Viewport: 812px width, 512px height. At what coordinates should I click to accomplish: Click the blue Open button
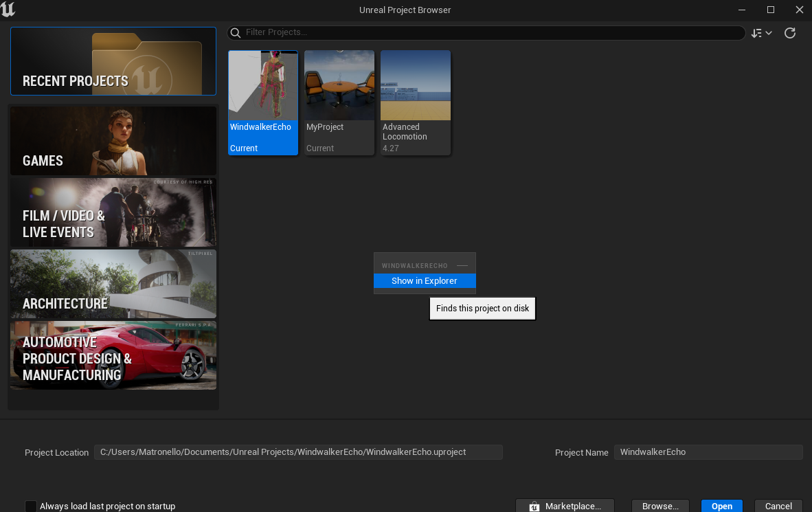(721, 506)
